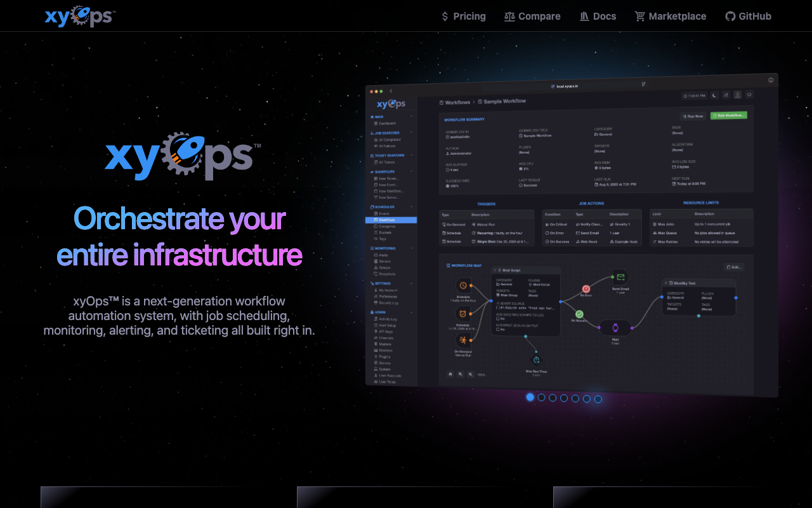Select the sixth carousel dot

(x=587, y=399)
